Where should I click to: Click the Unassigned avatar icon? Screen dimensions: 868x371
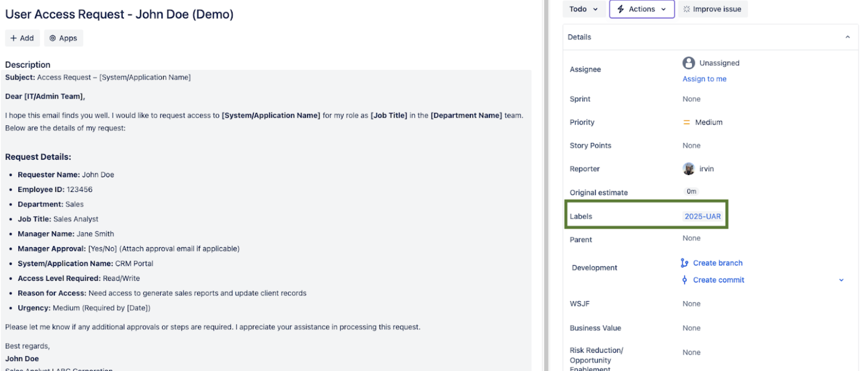688,63
